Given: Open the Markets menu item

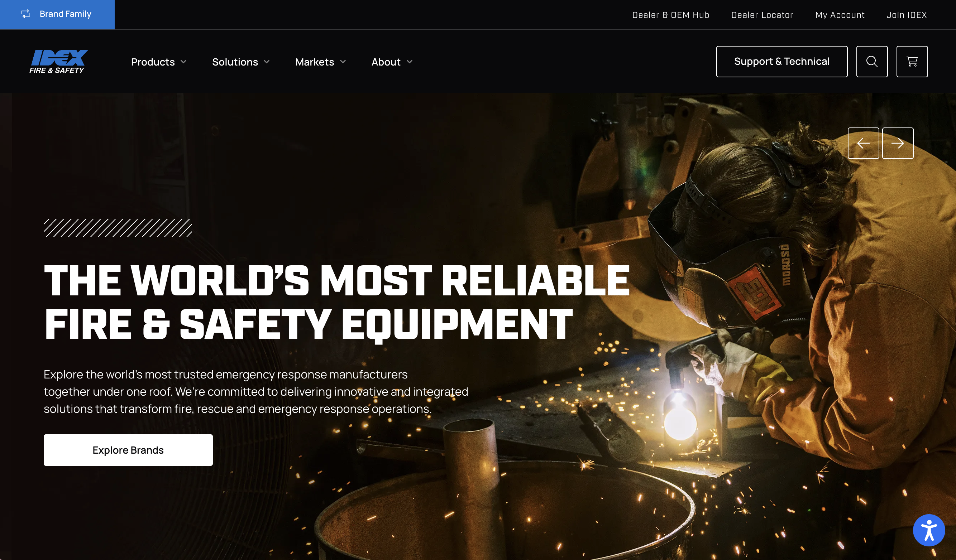Looking at the screenshot, I should [315, 62].
